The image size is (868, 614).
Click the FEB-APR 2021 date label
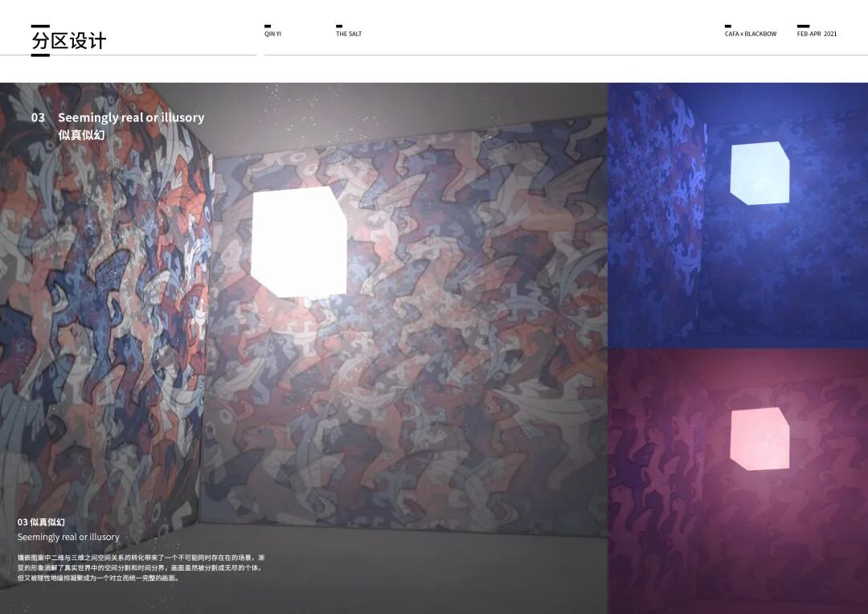817,34
